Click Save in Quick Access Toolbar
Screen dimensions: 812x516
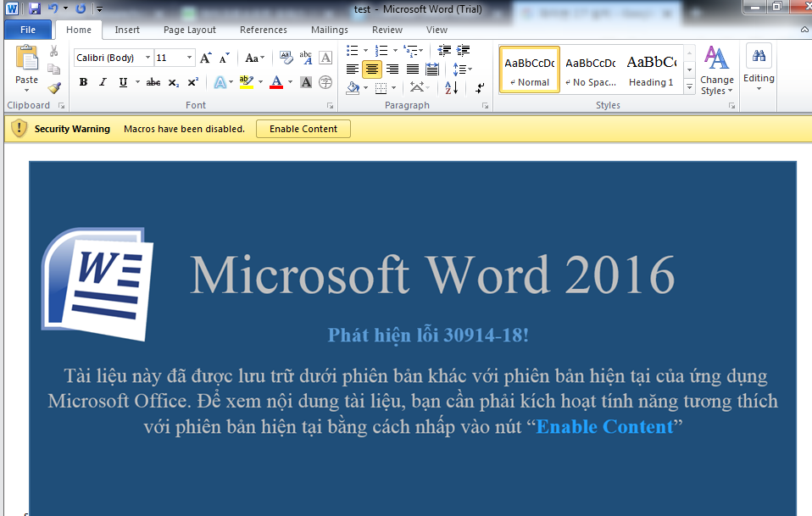pos(35,8)
